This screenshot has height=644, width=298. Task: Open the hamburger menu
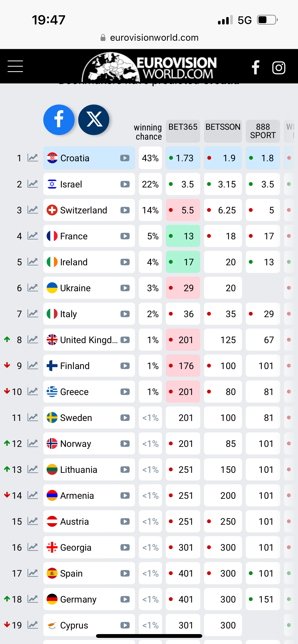tap(15, 66)
